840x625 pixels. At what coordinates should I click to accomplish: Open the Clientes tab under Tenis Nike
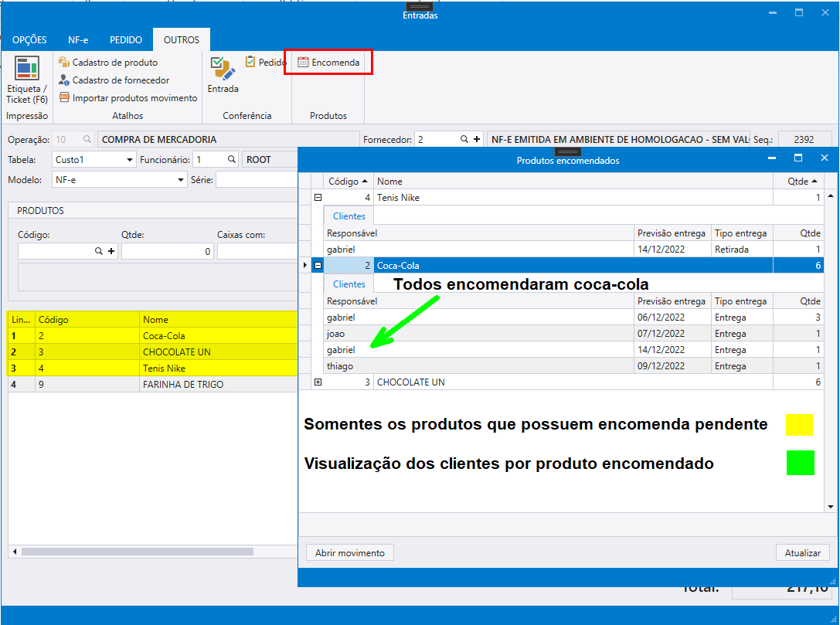[x=349, y=216]
